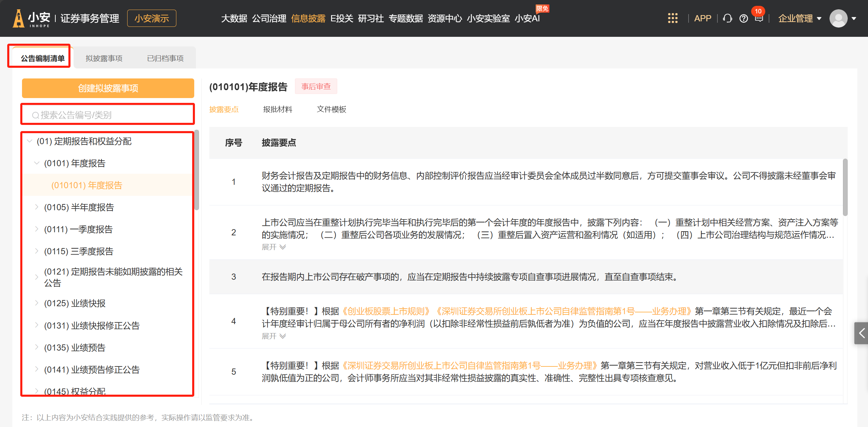Expand the (0125) 业绩快报 tree node
Screen dimensions: 868x427
click(x=37, y=303)
